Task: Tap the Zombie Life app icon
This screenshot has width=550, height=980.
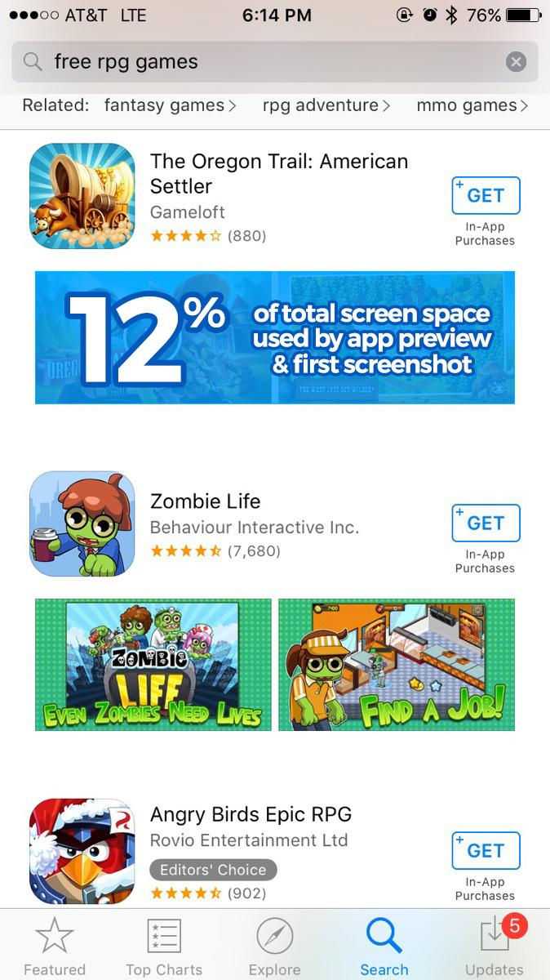Action: (82, 524)
